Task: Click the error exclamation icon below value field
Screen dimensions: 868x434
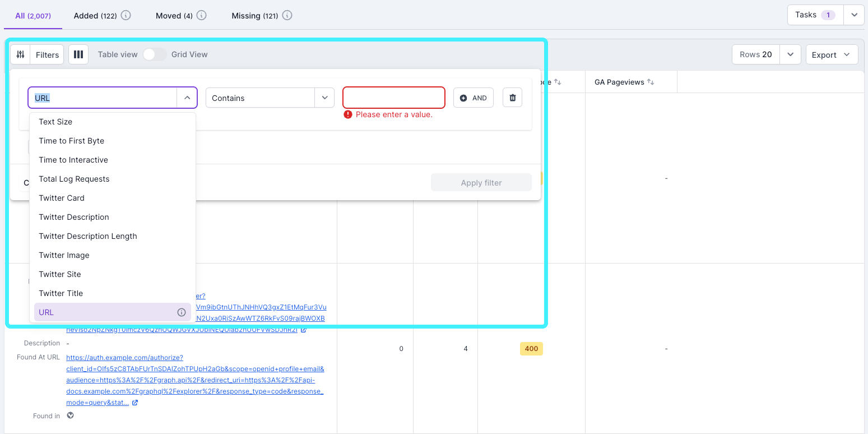Action: point(347,114)
